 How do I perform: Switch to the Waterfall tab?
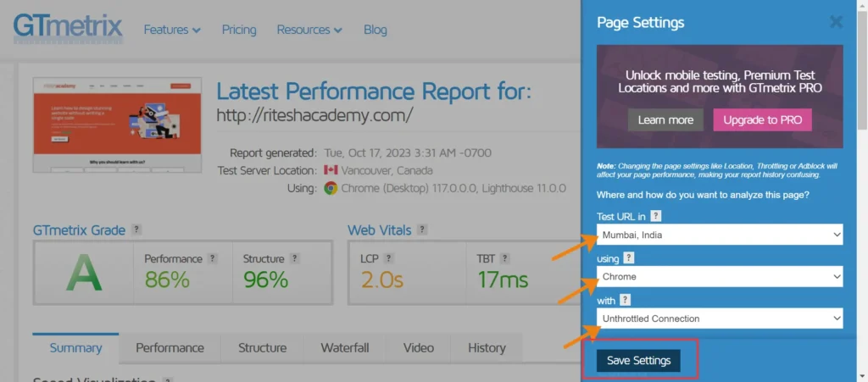[x=345, y=348]
